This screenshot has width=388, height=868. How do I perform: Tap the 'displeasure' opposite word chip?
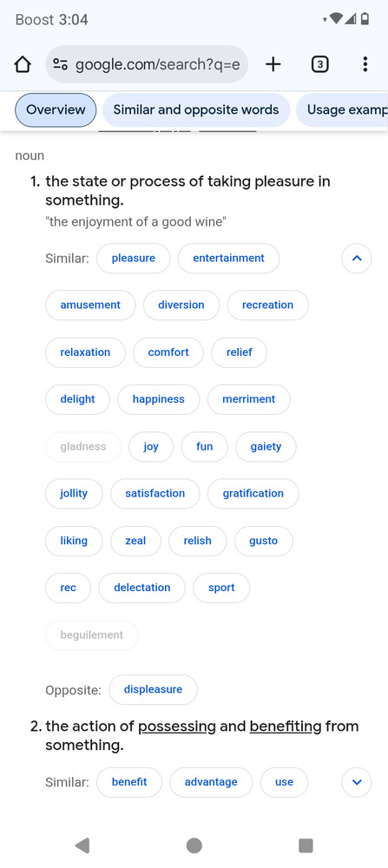pyautogui.click(x=153, y=690)
